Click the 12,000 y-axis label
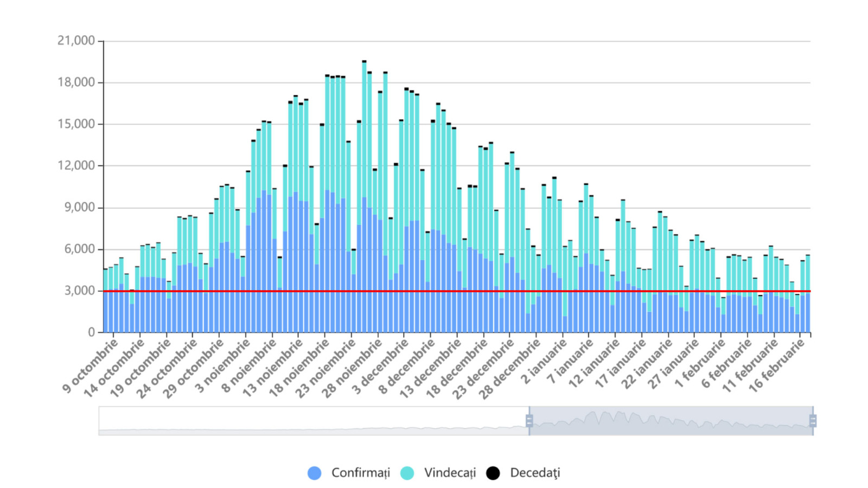This screenshot has width=868, height=488. (x=76, y=166)
